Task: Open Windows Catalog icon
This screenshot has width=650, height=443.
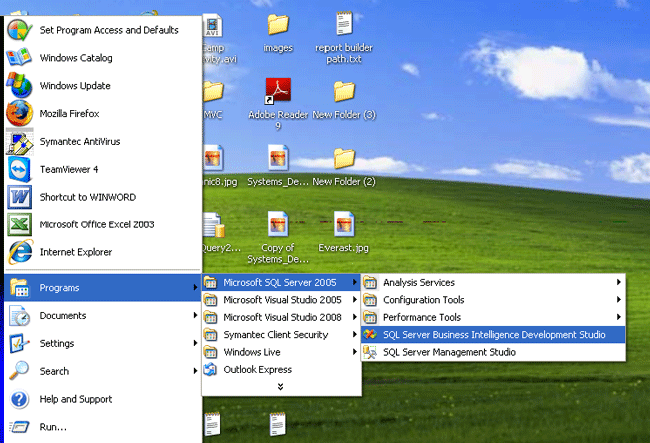Action: pyautogui.click(x=19, y=58)
